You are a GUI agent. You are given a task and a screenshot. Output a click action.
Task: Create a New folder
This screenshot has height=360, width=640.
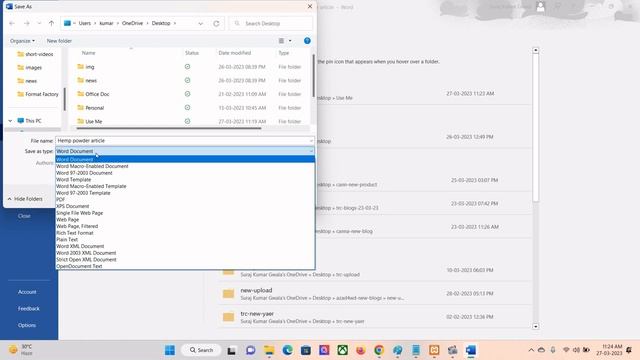click(x=59, y=41)
